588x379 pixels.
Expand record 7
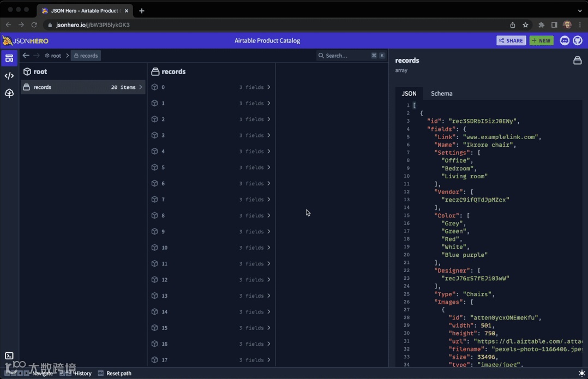pos(211,200)
